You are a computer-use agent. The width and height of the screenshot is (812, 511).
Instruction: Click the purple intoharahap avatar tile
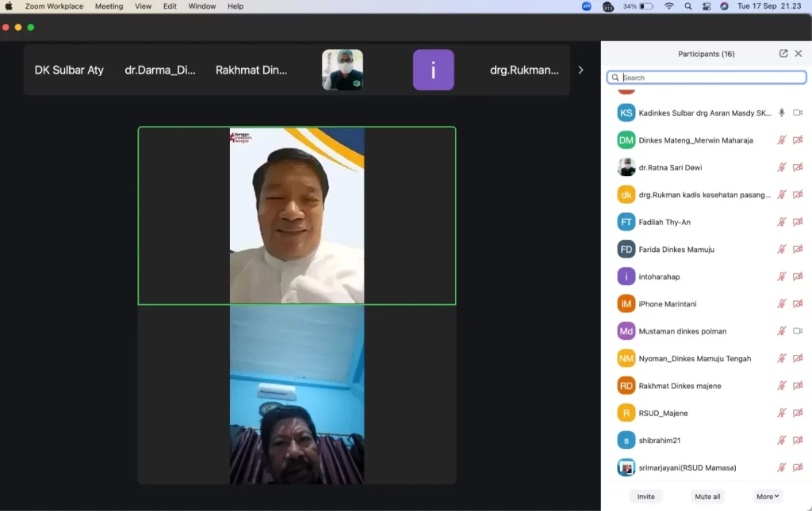434,70
